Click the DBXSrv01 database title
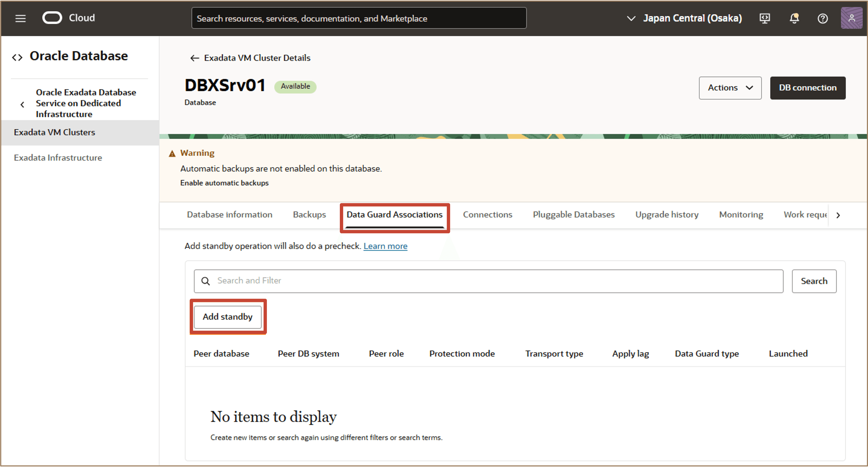868x467 pixels. [x=225, y=85]
